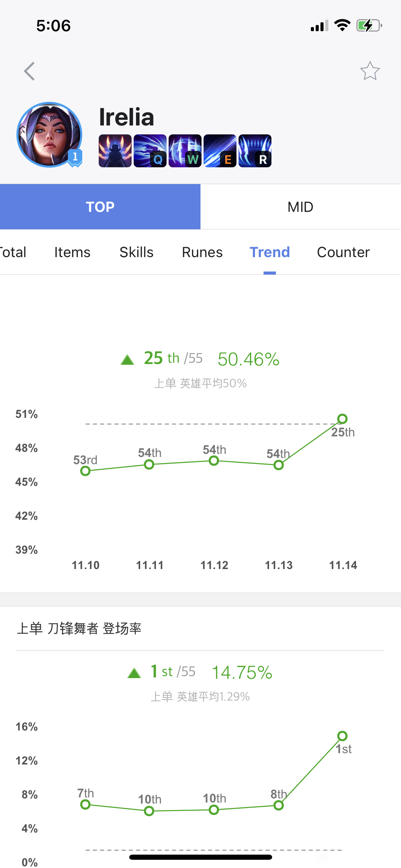
Task: Tap the back arrow icon
Action: (x=29, y=71)
